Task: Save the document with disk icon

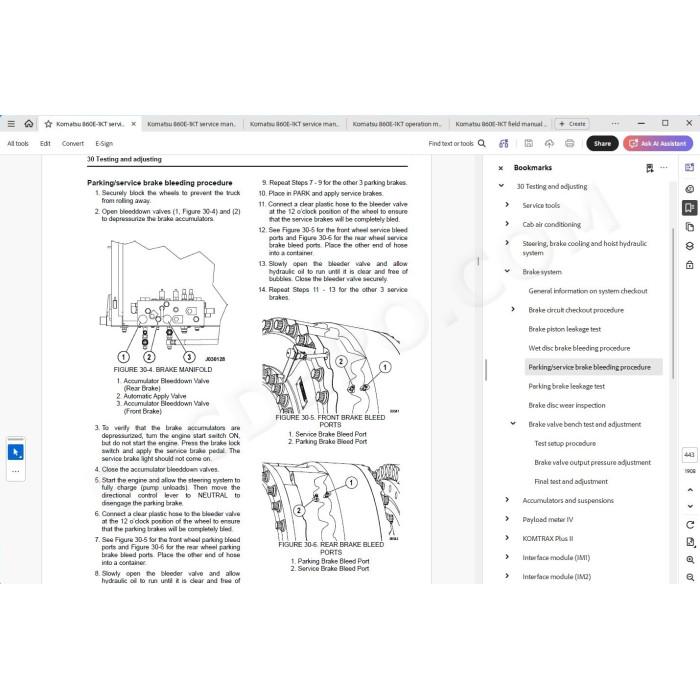Action: click(529, 143)
